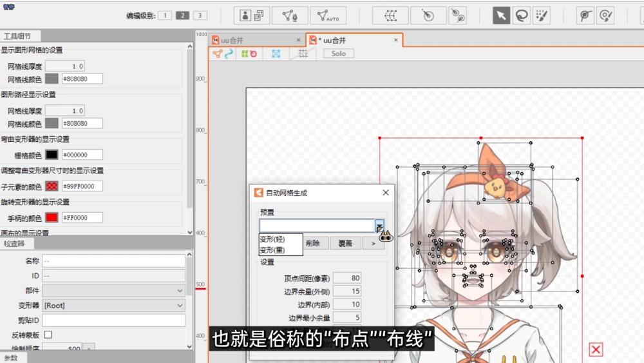Screen dimensions: 644x363
Task: Close the first uu合并 document tab
Action: tap(298, 40)
